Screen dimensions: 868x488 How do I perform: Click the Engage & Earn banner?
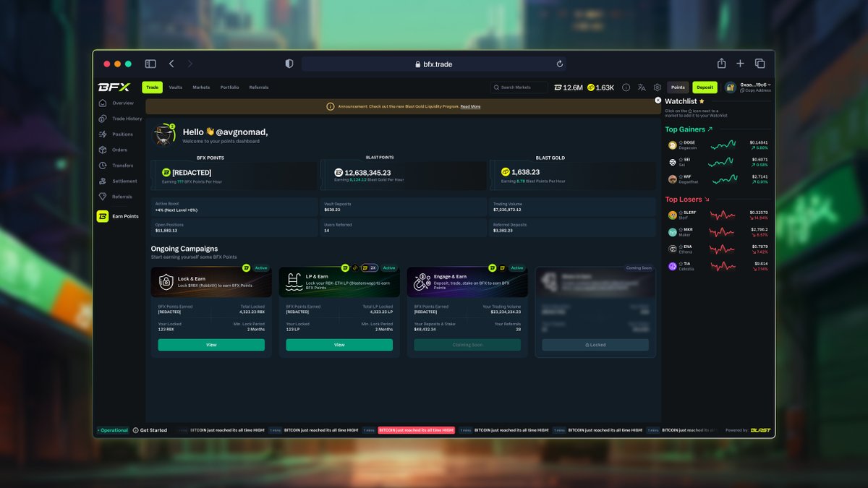(467, 282)
